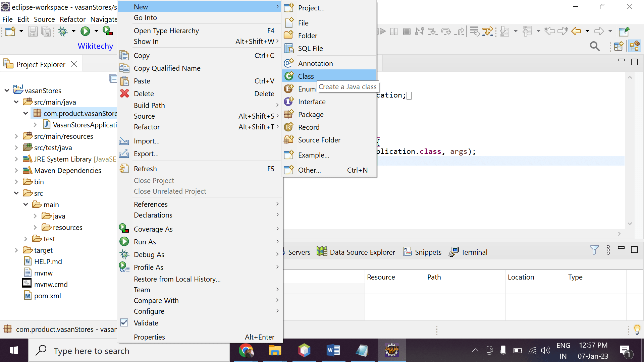Click the light bulb tip icon in status bar
The width and height of the screenshot is (644, 362).
point(637,329)
